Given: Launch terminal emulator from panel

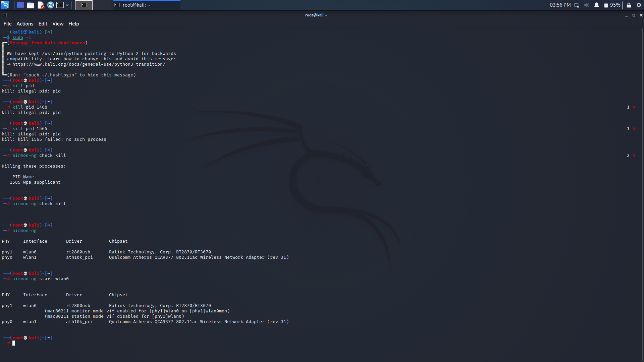Looking at the screenshot, I should 60,5.
